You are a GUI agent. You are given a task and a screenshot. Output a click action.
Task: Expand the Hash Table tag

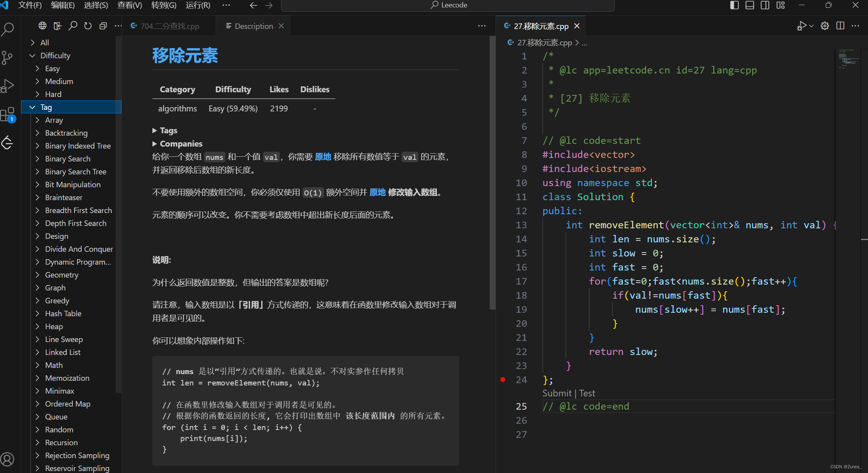70,314
